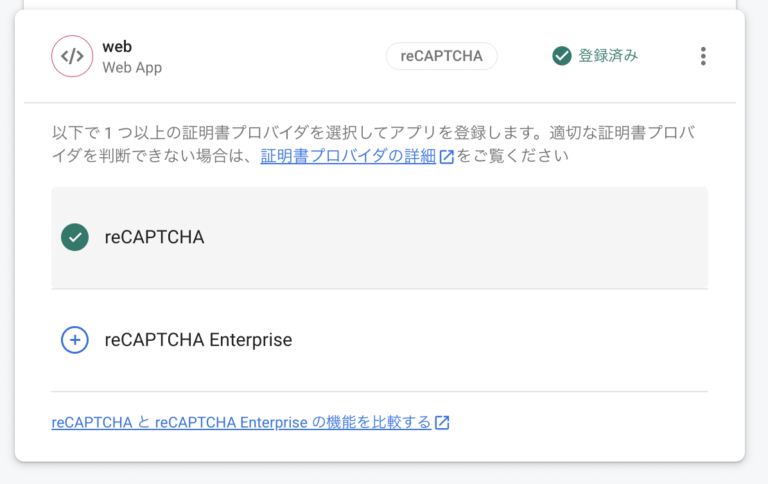Select the reCAPTCHA provider label text

tap(154, 237)
